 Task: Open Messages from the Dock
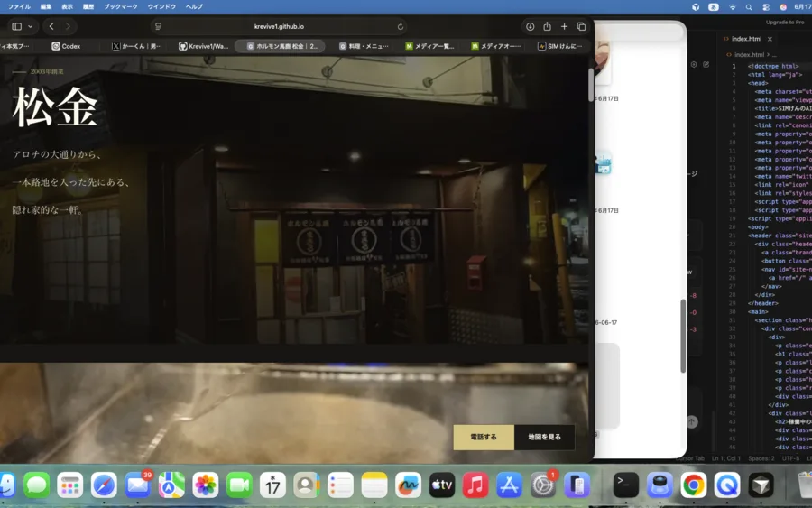(37, 485)
